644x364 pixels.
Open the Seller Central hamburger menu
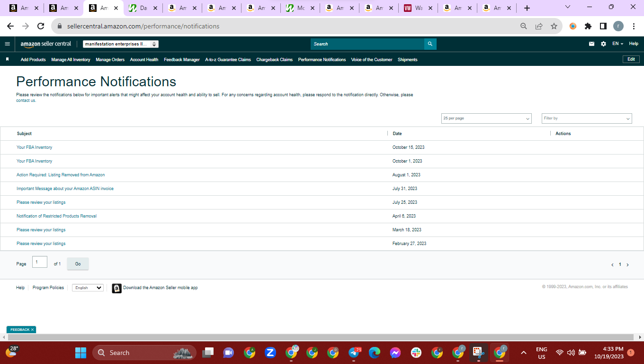click(x=7, y=44)
